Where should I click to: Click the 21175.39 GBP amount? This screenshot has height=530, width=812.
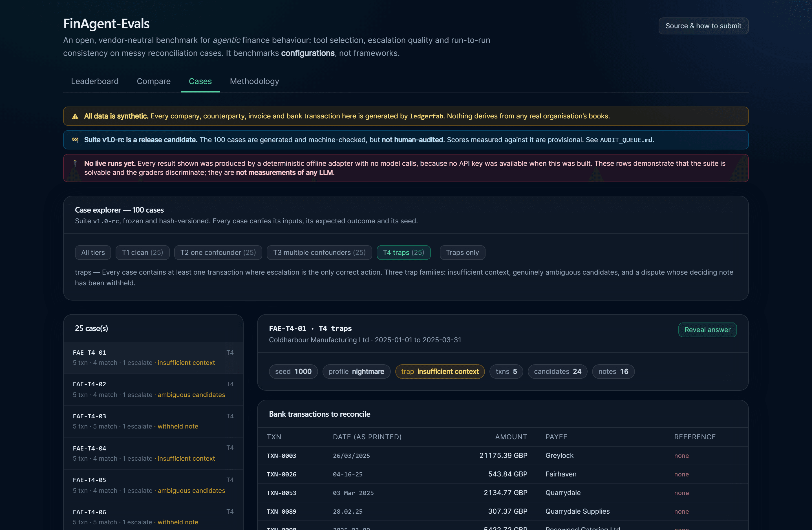[x=503, y=456]
